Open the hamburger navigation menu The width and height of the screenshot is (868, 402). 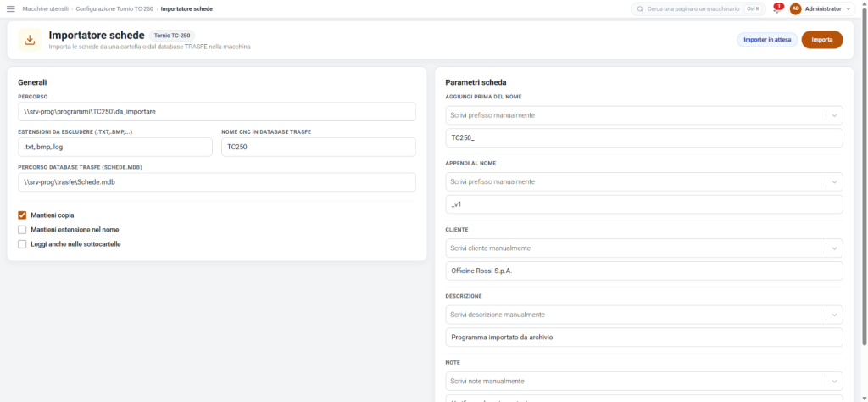coord(10,8)
